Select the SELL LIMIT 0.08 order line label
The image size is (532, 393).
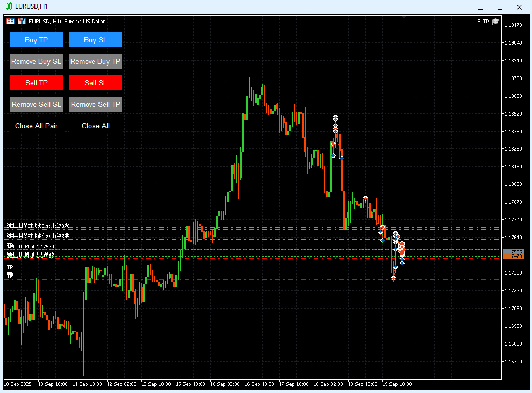coord(38,225)
